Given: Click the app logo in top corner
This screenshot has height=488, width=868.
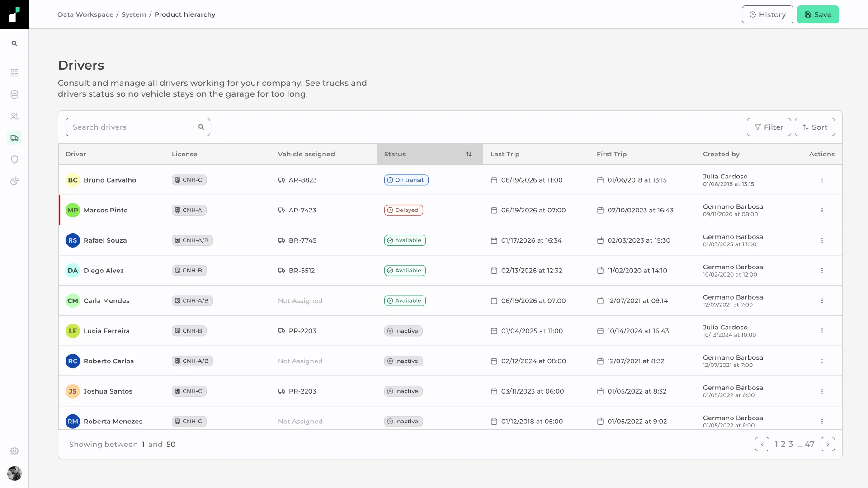Looking at the screenshot, I should [x=14, y=14].
